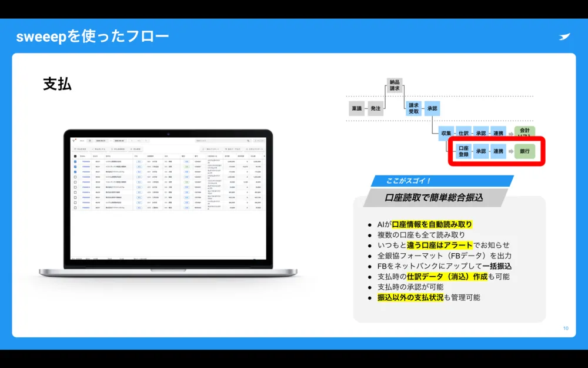Click the sweeep bird logo in header
The height and width of the screenshot is (368, 588).
(564, 37)
